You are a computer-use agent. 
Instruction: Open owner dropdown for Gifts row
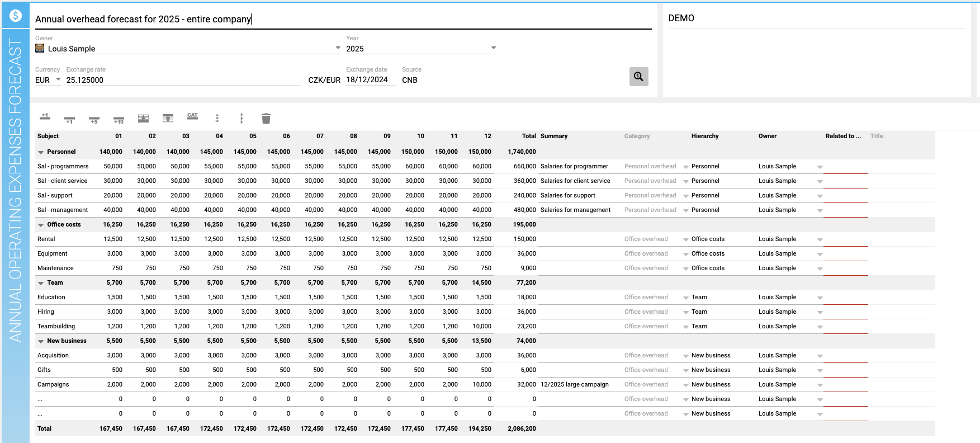[820, 370]
